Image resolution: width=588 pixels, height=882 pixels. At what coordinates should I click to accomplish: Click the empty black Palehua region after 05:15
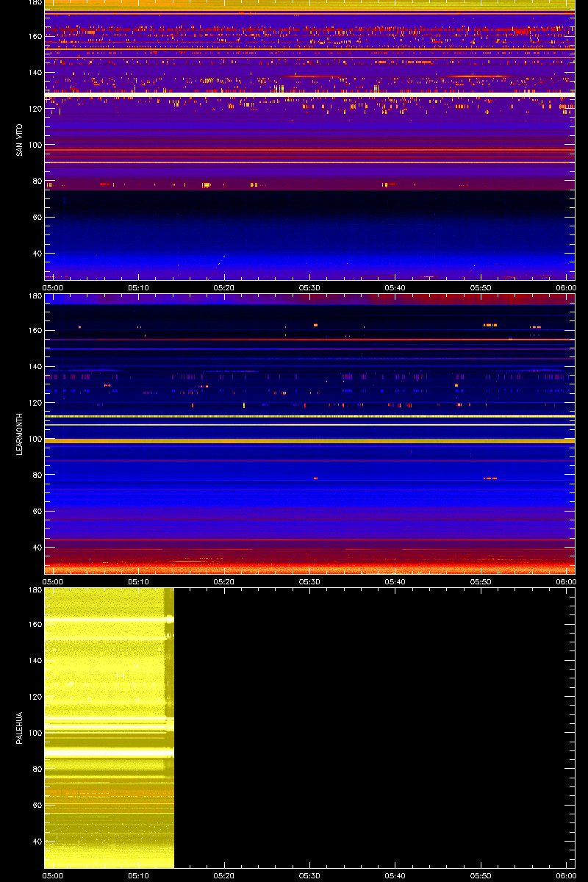[x=374, y=728]
